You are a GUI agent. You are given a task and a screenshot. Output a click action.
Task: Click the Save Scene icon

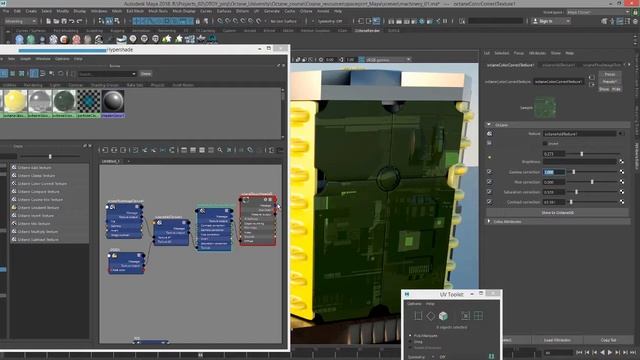click(x=64, y=21)
